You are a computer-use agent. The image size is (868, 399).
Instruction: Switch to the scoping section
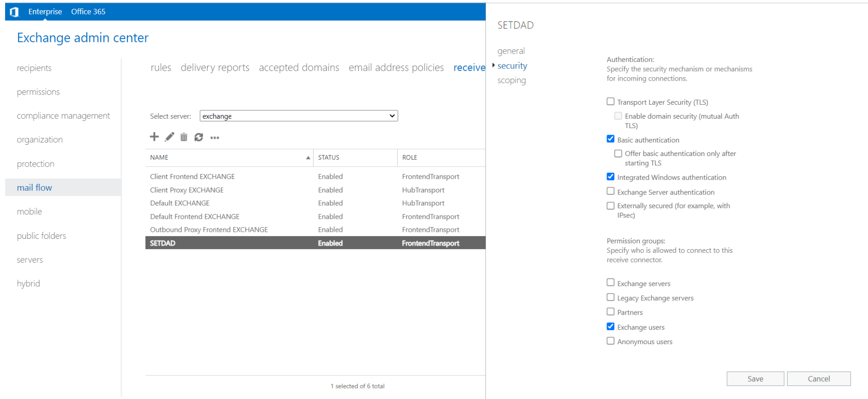tap(511, 81)
